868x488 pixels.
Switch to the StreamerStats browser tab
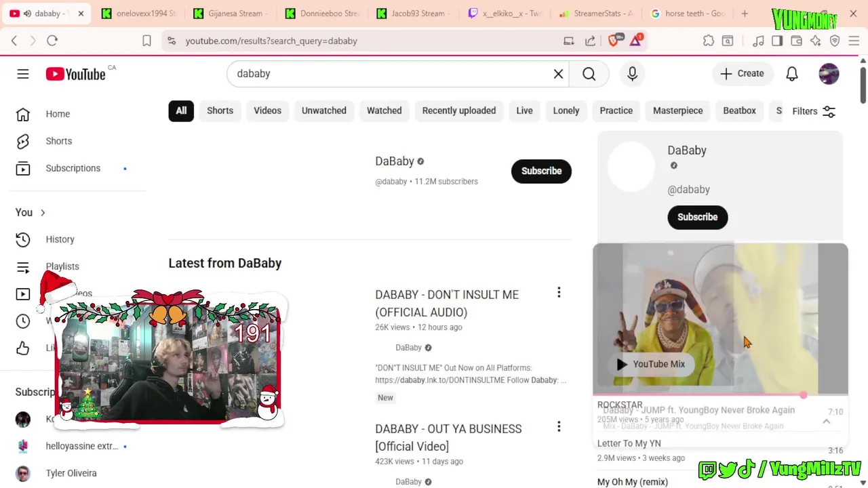[595, 14]
